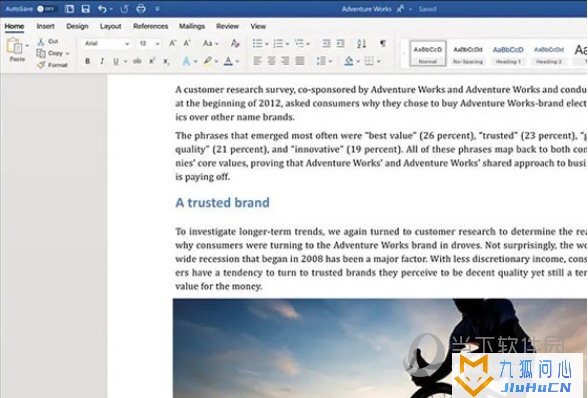
Task: Open the Design tab
Action: point(77,26)
